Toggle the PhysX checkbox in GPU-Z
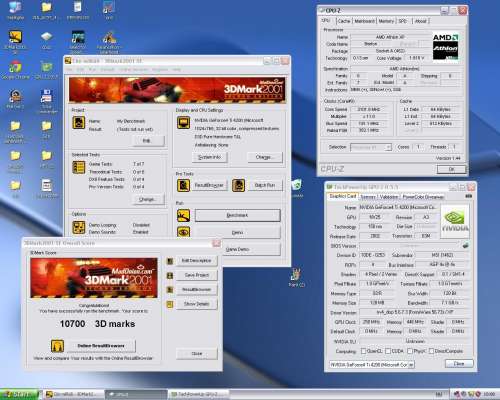The width and height of the screenshot is (500, 400). pos(410,351)
